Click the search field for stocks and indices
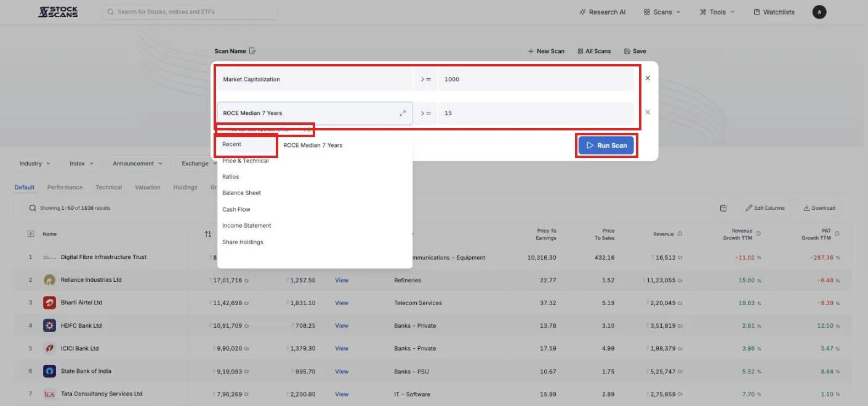The image size is (868, 406). pyautogui.click(x=190, y=12)
